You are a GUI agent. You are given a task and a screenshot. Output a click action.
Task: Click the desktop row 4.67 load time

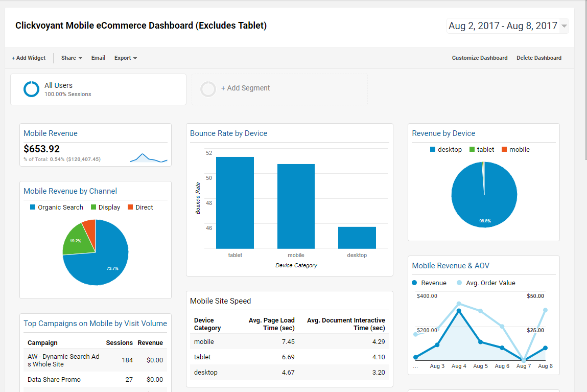(x=288, y=373)
